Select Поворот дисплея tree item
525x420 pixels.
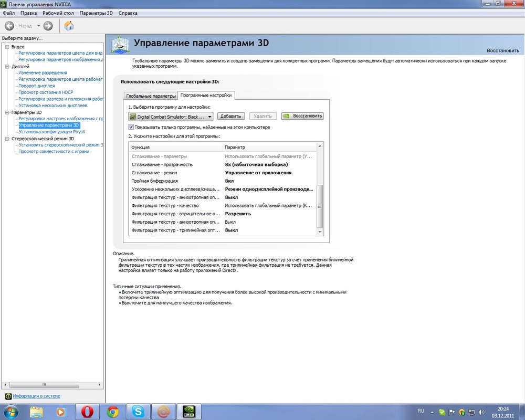pos(37,86)
